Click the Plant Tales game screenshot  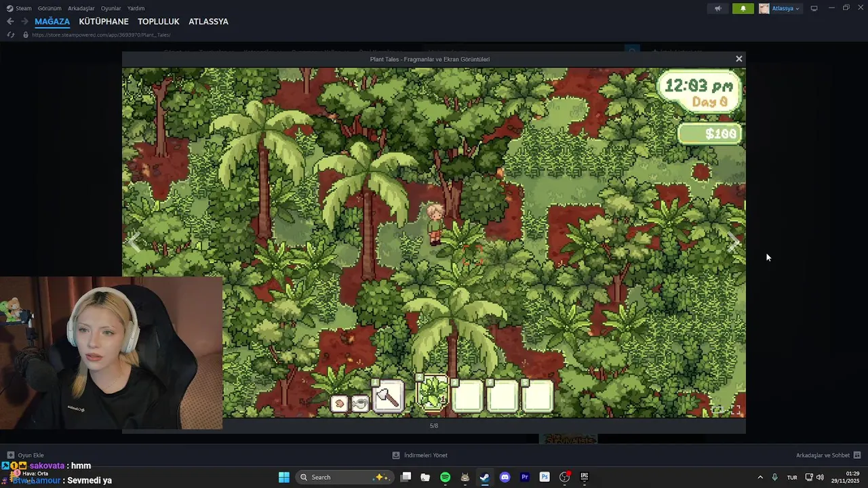[433, 242]
